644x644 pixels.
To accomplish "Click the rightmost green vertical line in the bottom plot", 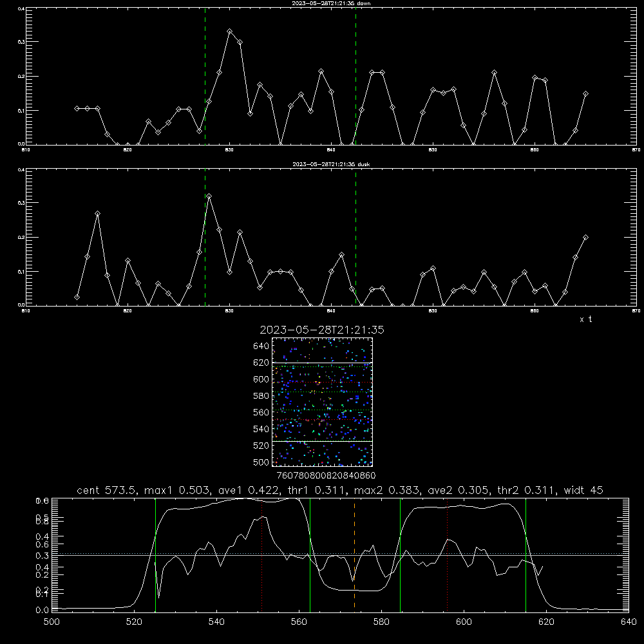I will click(526, 555).
